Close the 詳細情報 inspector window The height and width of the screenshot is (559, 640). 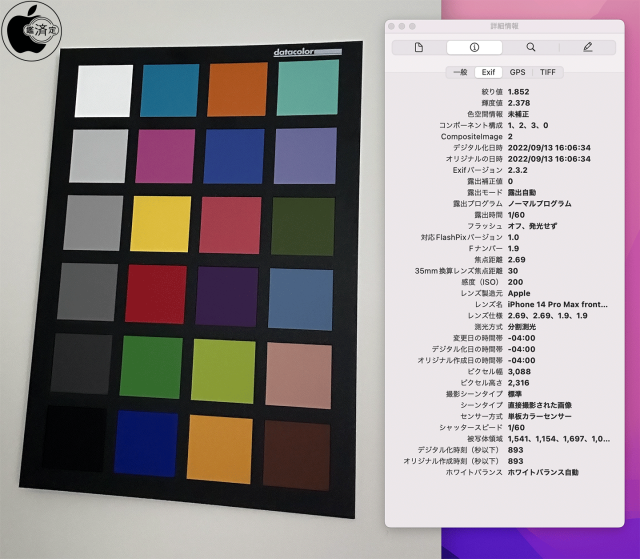(x=396, y=25)
